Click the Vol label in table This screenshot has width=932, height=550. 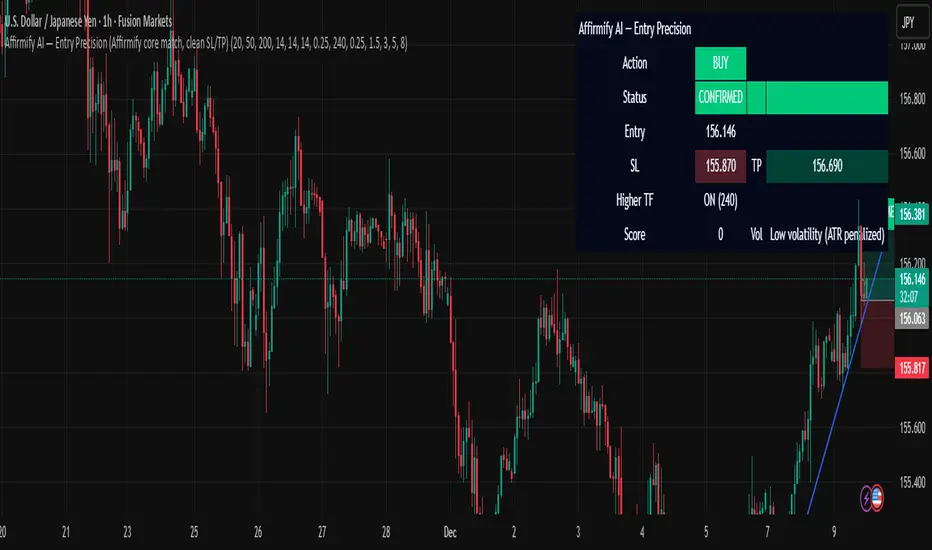click(756, 235)
